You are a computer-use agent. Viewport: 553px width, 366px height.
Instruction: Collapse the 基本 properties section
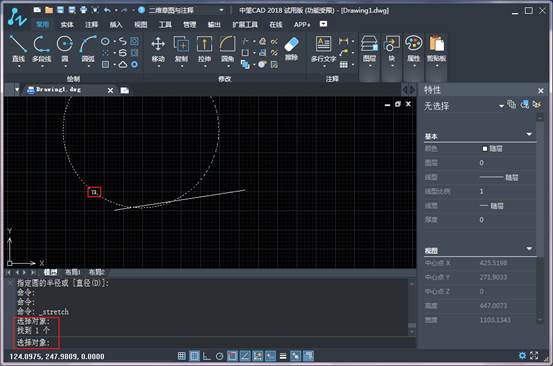529,134
